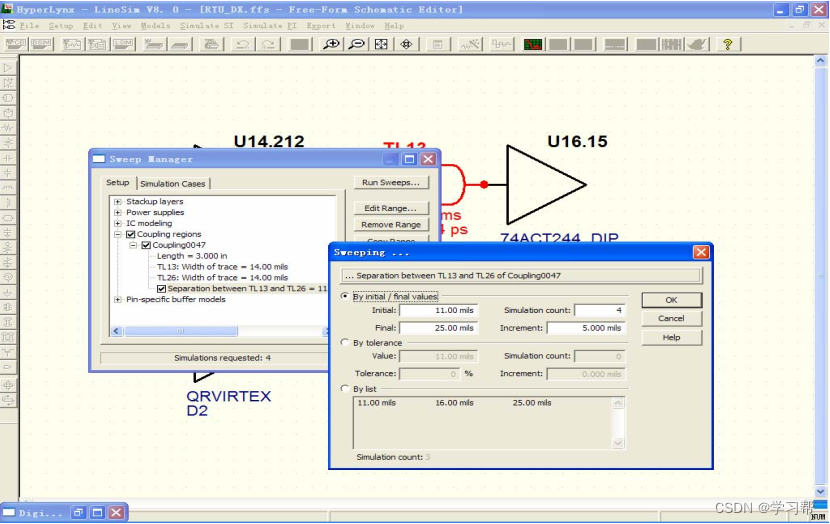
Task: Select the crosshair target tool in left palette
Action: [8, 385]
